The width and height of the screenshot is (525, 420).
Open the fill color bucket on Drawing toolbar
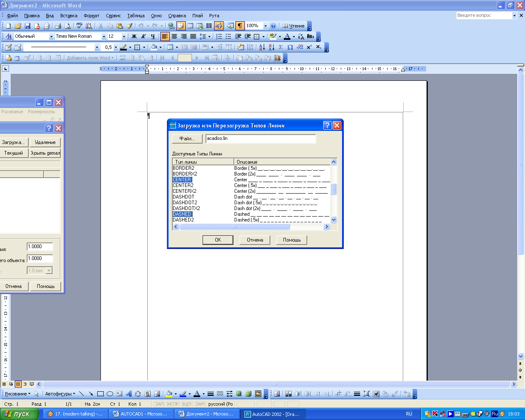(169, 394)
